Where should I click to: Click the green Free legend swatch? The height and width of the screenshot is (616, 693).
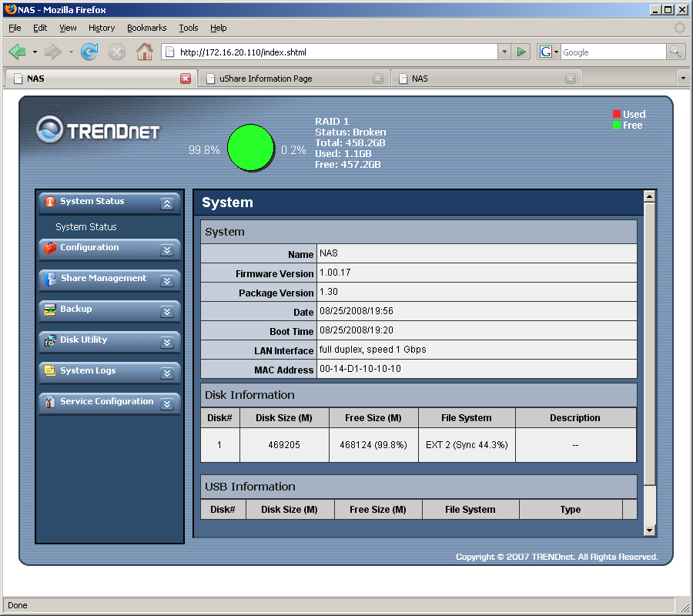(617, 125)
